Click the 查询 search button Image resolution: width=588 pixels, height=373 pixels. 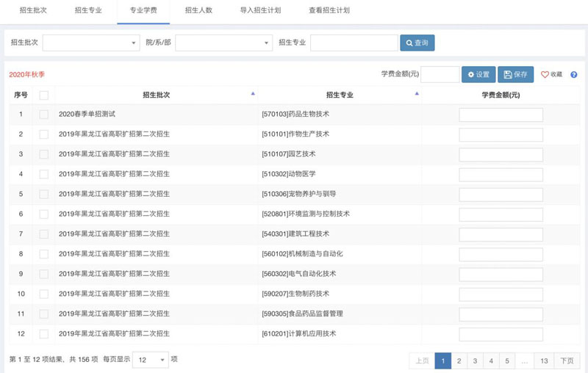click(x=417, y=43)
